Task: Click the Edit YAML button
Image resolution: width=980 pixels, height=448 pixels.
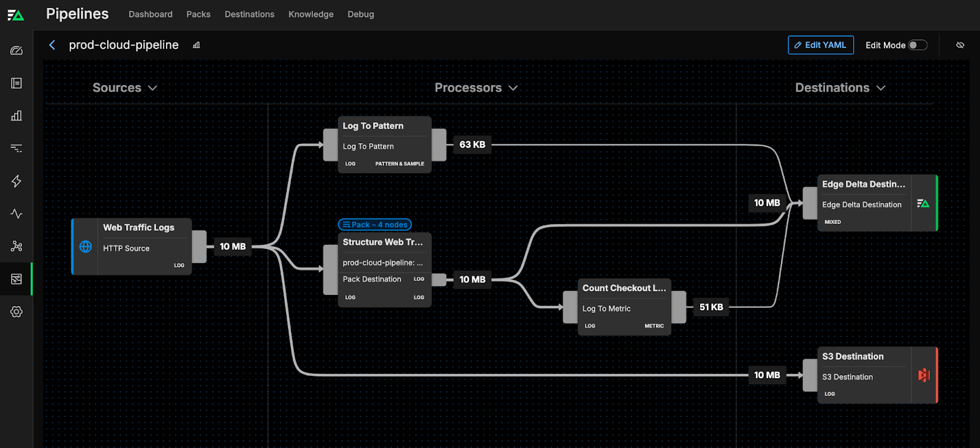Action: pyautogui.click(x=820, y=45)
